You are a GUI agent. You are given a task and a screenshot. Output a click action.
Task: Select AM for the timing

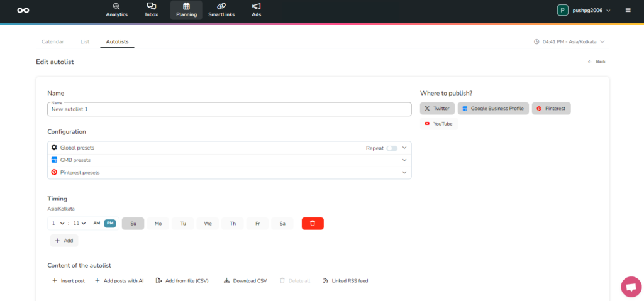tap(96, 223)
